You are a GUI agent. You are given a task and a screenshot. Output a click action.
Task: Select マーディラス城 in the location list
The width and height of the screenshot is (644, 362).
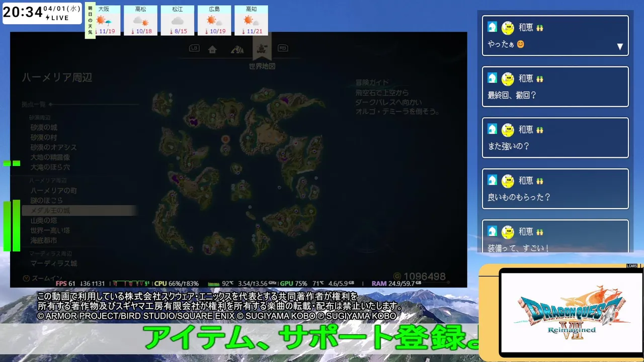coord(54,263)
